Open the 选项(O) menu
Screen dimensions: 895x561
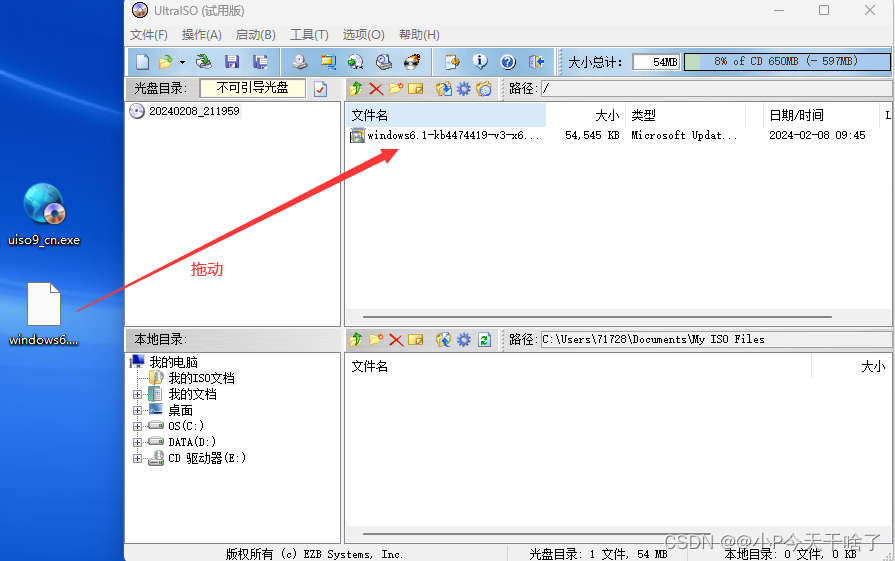point(364,35)
